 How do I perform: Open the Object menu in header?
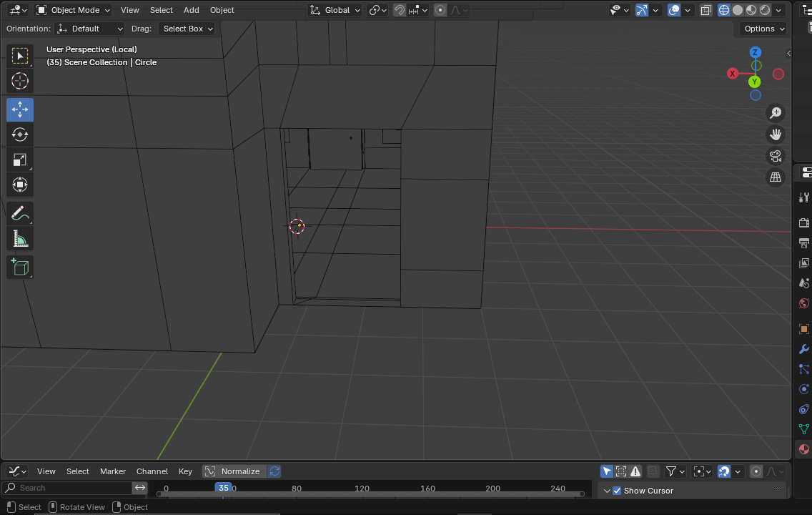pyautogui.click(x=222, y=10)
